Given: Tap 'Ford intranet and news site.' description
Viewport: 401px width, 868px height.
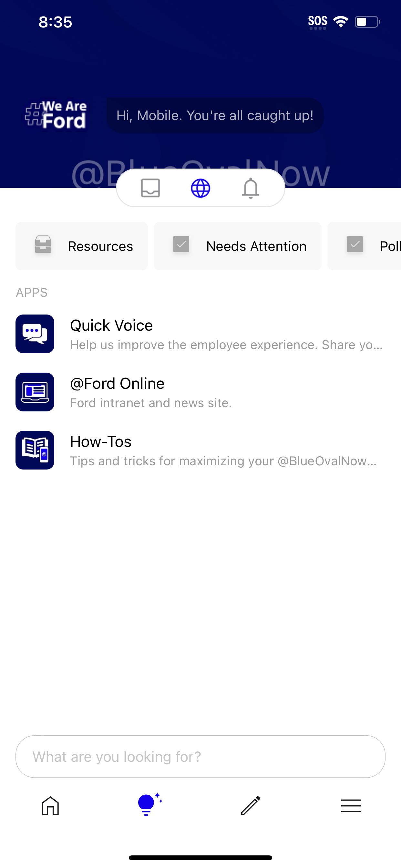Looking at the screenshot, I should click(151, 403).
